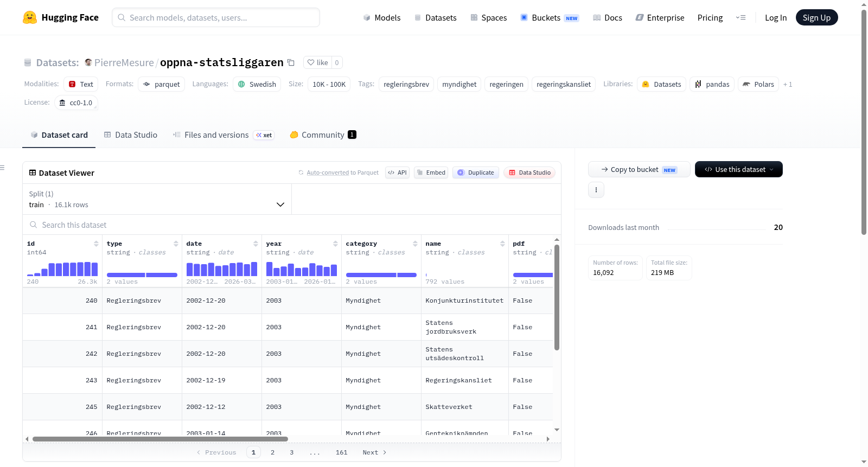Click the xet badge icon
868x467 pixels.
[x=264, y=135]
